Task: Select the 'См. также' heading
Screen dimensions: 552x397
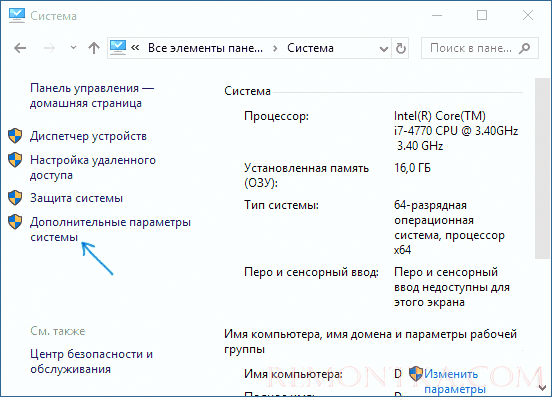Action: [58, 331]
